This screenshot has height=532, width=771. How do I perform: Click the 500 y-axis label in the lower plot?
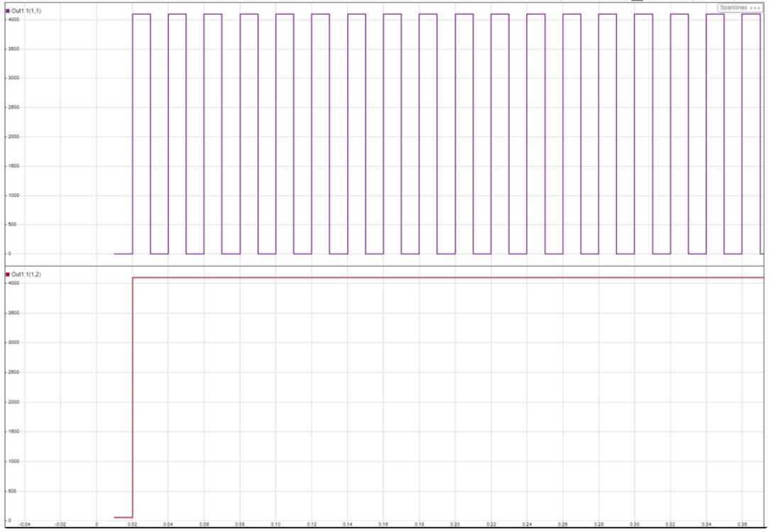pyautogui.click(x=11, y=490)
